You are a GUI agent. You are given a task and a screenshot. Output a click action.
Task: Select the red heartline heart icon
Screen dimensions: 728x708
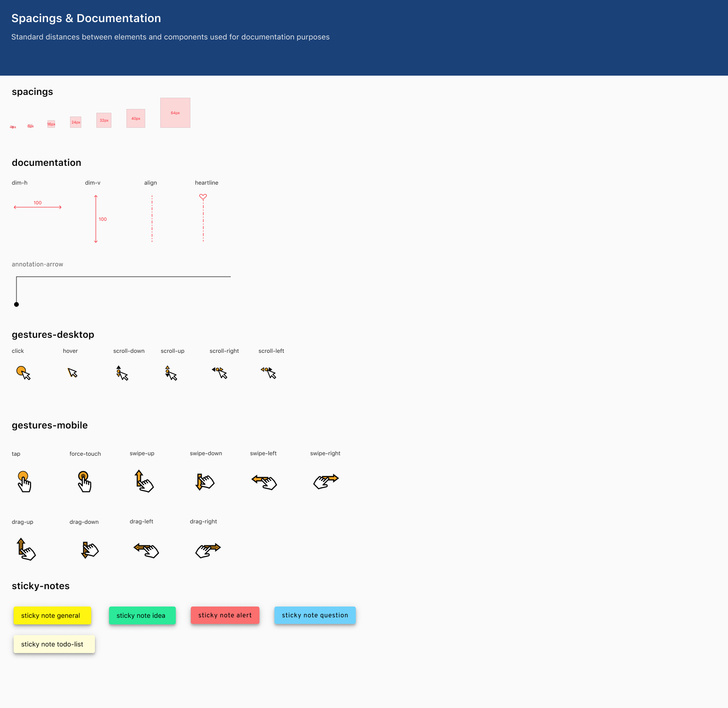tap(203, 197)
